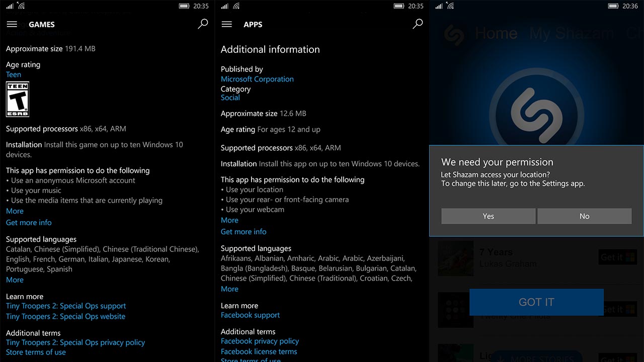644x362 pixels.
Task: Tap 'Use an anonymous Microsoft account' permission
Action: tap(70, 180)
